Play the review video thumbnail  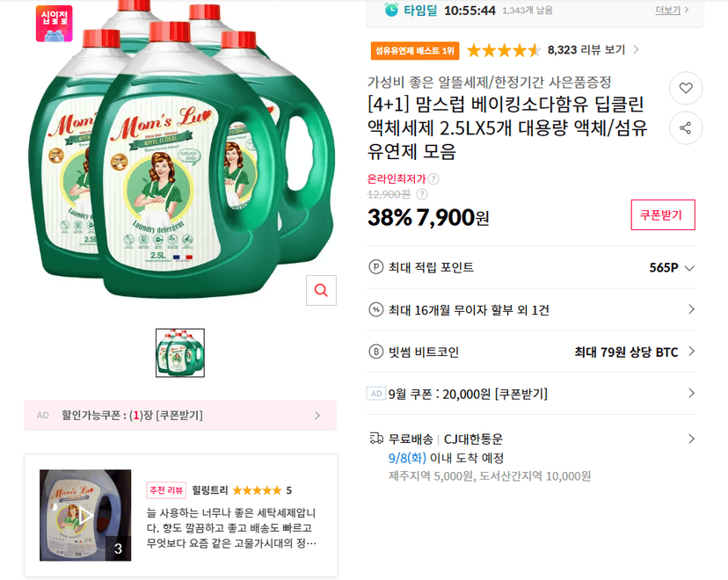pos(85,515)
